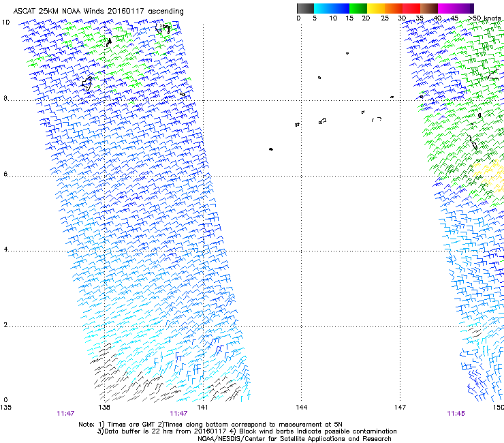Click the '6' latitude axis label
The width and height of the screenshot is (504, 443).
(5, 174)
